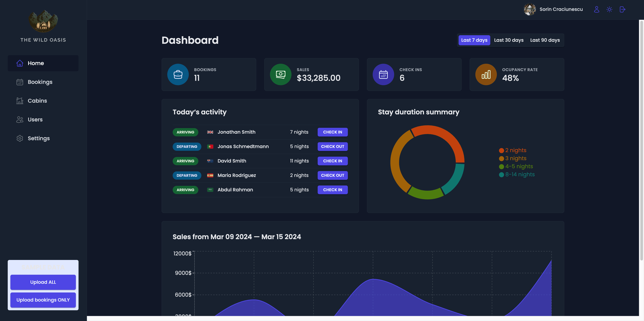
Task: Click the Australia flag beside David Smith
Action: pyautogui.click(x=210, y=161)
